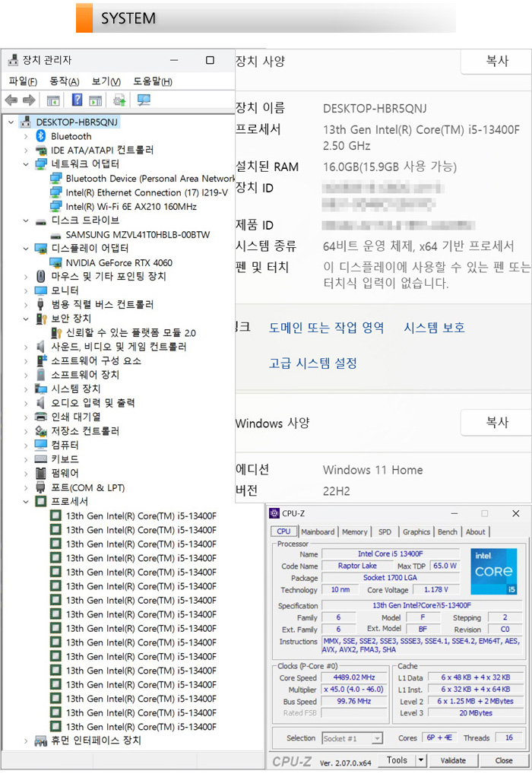The height and width of the screenshot is (774, 532).
Task: Select Intel(R) Ethernet Connection (17) I219-V
Action: 146,192
